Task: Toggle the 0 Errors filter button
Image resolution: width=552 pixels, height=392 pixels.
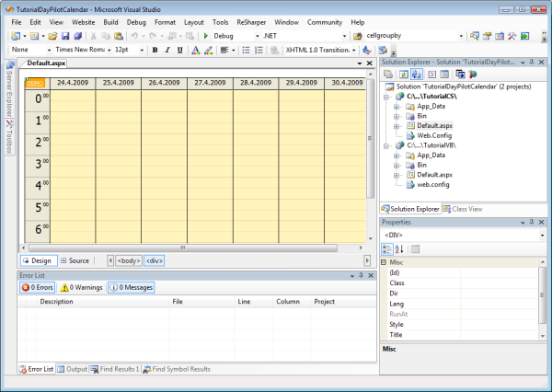Action: pos(38,287)
